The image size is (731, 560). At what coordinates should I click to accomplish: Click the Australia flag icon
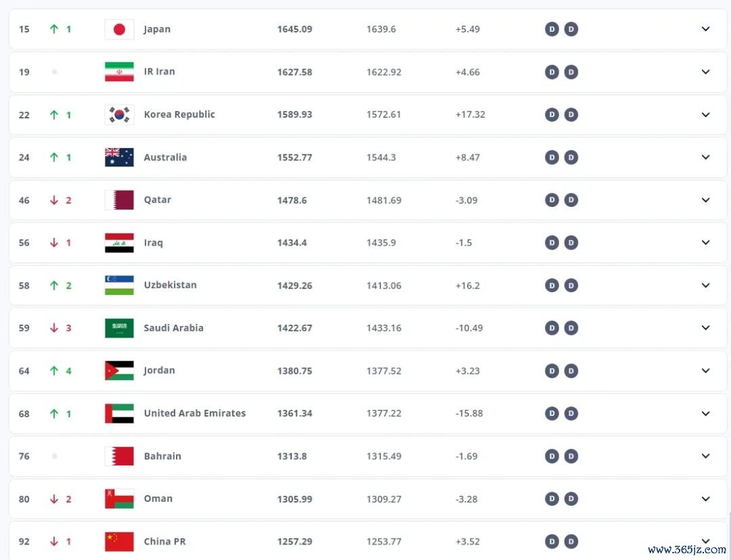[119, 158]
